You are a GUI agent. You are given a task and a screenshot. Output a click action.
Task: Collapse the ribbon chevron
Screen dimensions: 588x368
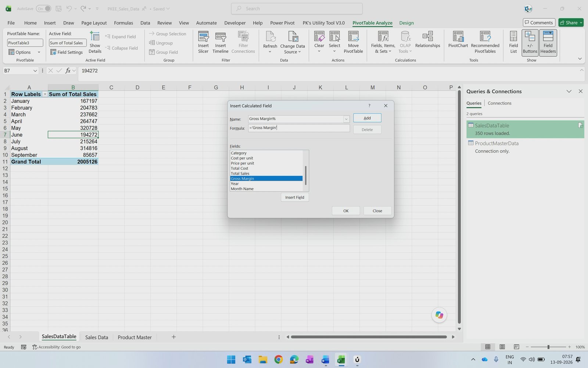pos(580,59)
